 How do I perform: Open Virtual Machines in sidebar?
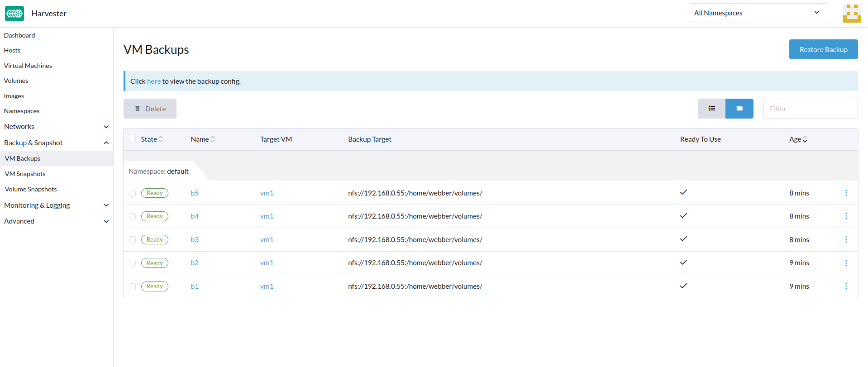(28, 66)
